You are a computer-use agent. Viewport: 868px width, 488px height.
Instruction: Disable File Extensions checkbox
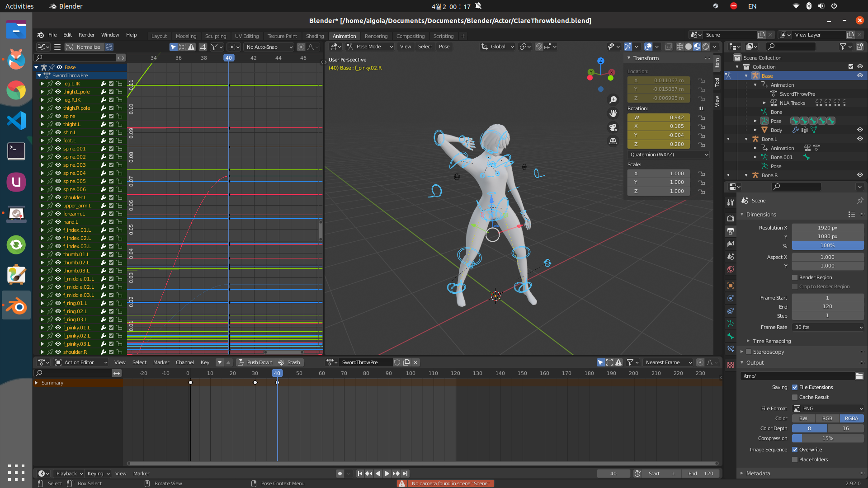[795, 387]
